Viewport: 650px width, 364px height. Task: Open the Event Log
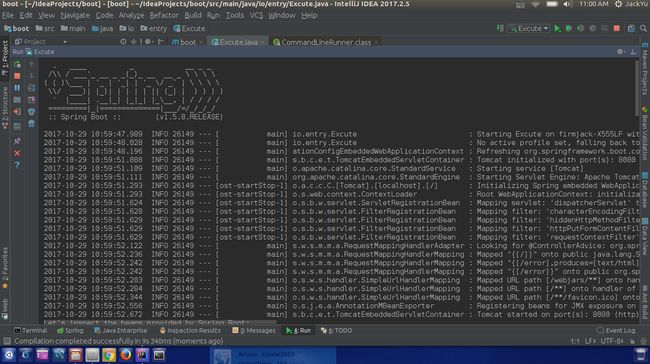tap(616, 330)
